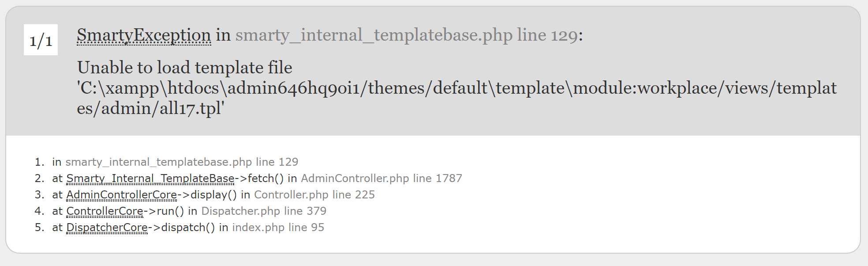Screen dimensions: 868x266
Task: Click the SmartyException class name
Action: 144,35
